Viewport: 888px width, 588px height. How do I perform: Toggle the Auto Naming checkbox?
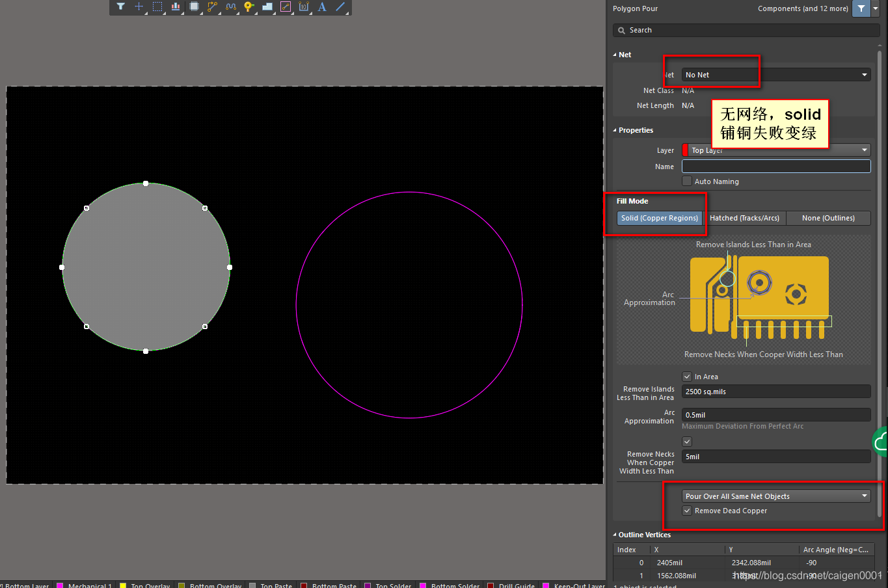point(687,181)
